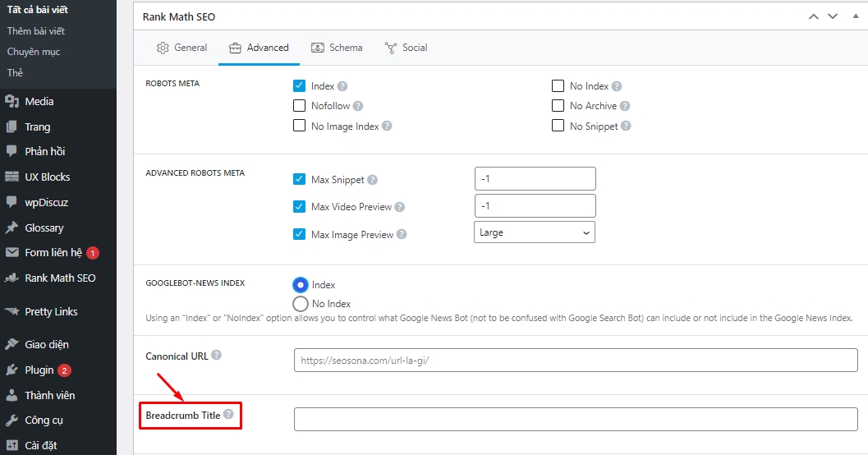Click the Glossary pin icon
Screen dimensions: 868x455
point(11,227)
